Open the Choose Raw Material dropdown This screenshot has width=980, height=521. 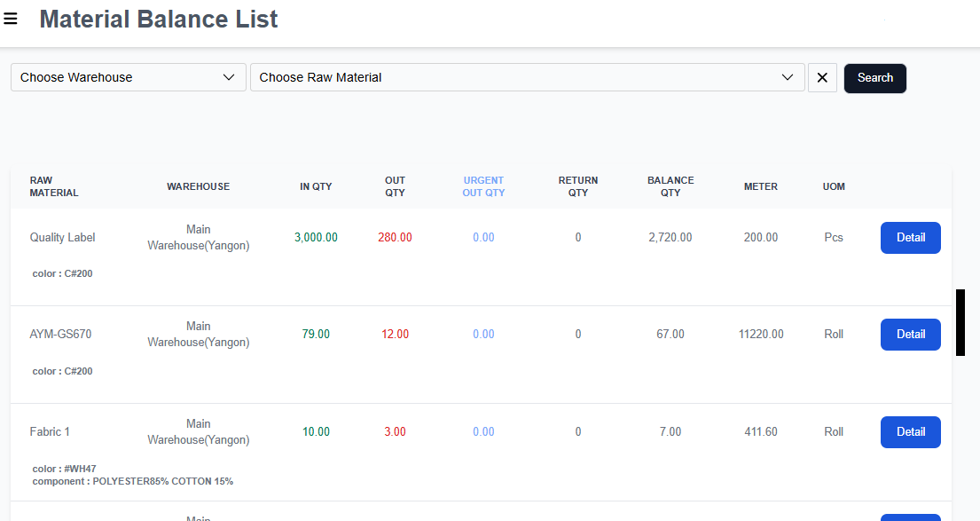(x=527, y=77)
